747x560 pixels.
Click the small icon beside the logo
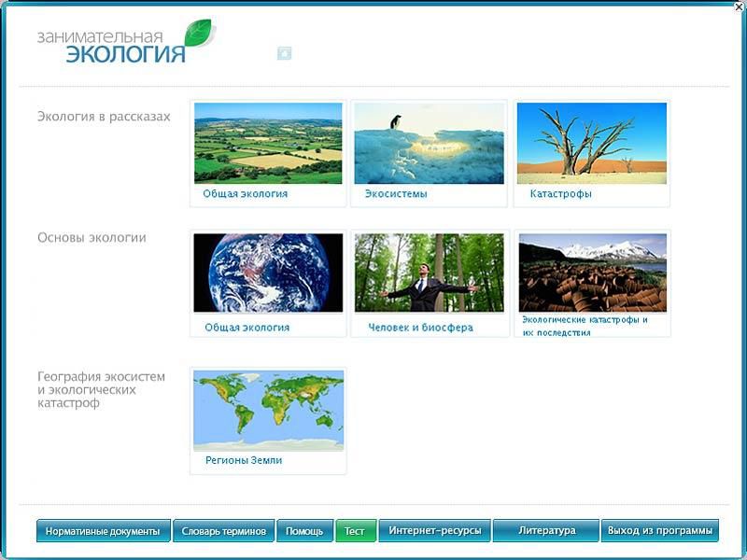(x=284, y=53)
